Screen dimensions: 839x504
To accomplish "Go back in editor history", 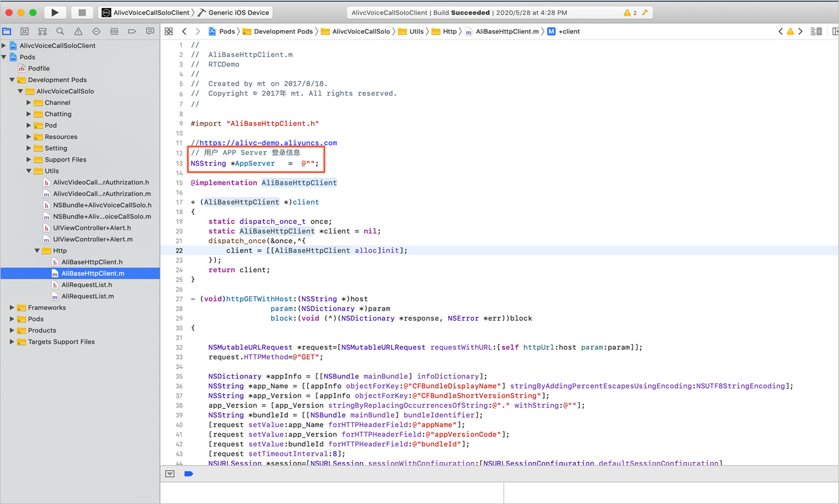I will (x=184, y=31).
